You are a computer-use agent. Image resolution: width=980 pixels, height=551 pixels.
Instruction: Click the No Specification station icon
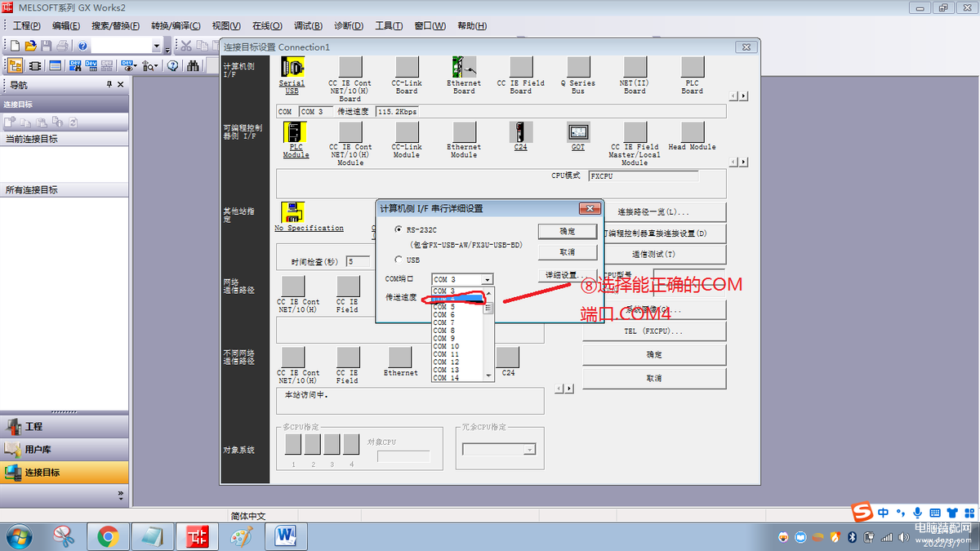point(293,212)
